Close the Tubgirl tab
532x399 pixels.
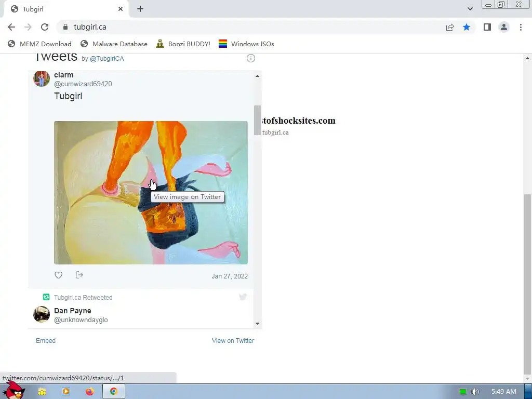click(121, 9)
